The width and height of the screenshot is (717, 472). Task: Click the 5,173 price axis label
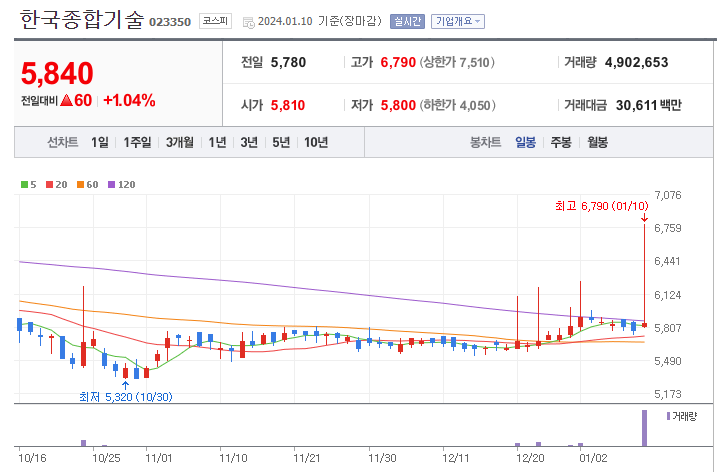[x=668, y=394]
